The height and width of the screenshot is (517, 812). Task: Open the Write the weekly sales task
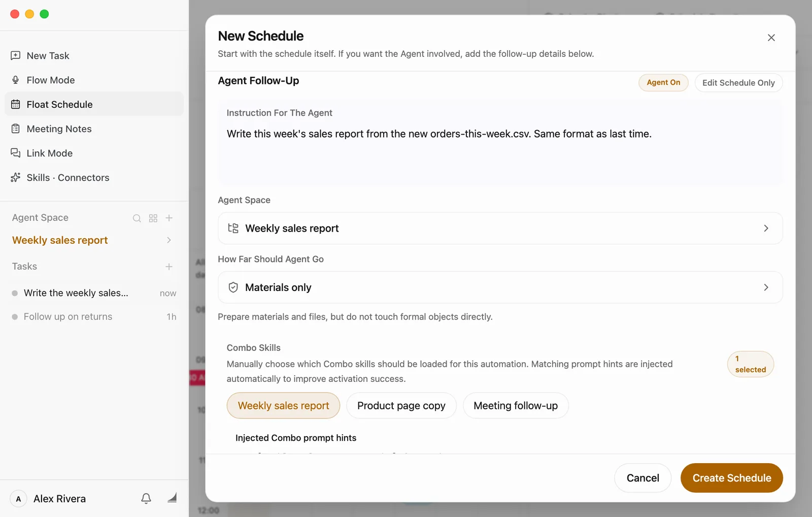click(x=94, y=293)
